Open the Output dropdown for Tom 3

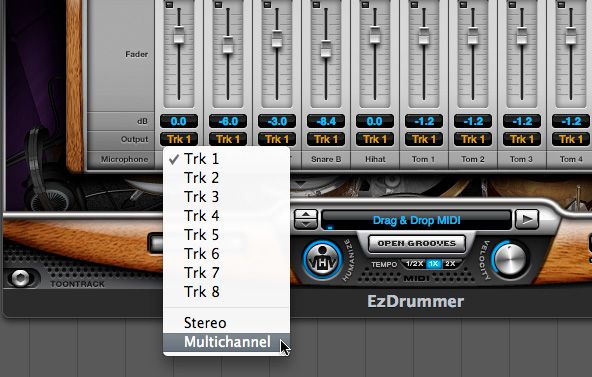pyautogui.click(x=522, y=139)
